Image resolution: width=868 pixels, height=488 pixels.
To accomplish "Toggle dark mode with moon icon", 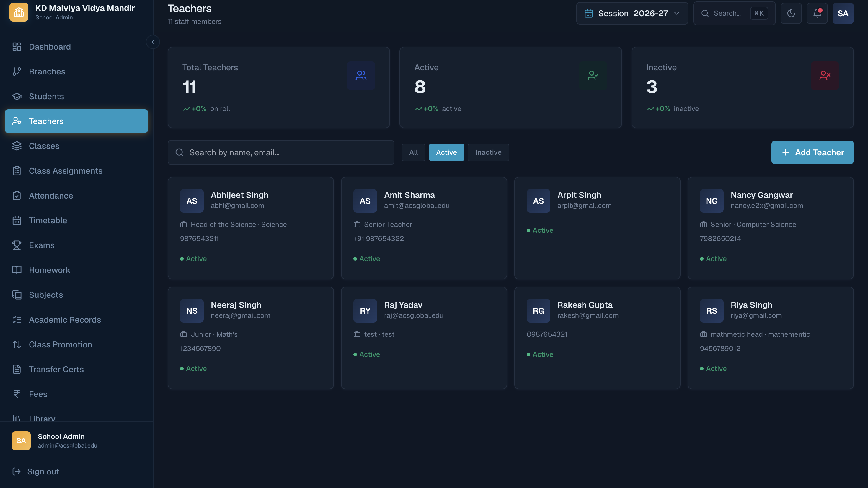I will [791, 13].
